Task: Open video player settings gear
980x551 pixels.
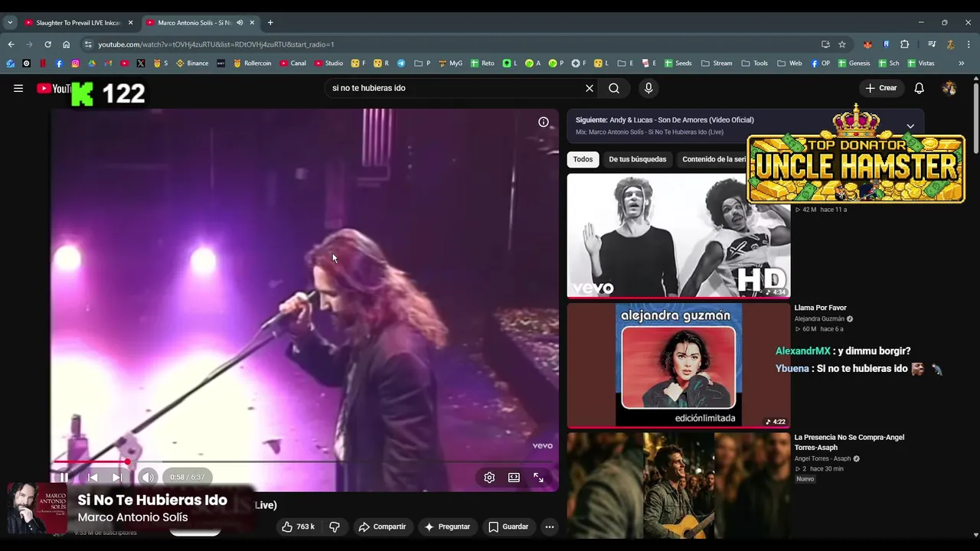Action: click(489, 478)
